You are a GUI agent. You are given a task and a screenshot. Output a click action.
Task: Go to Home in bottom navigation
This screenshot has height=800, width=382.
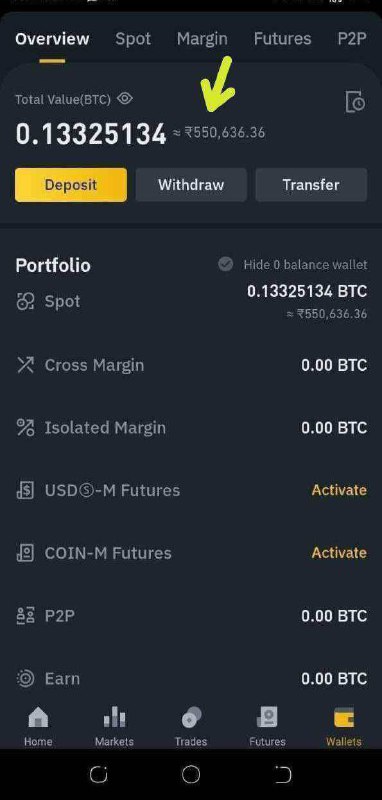pos(38,727)
